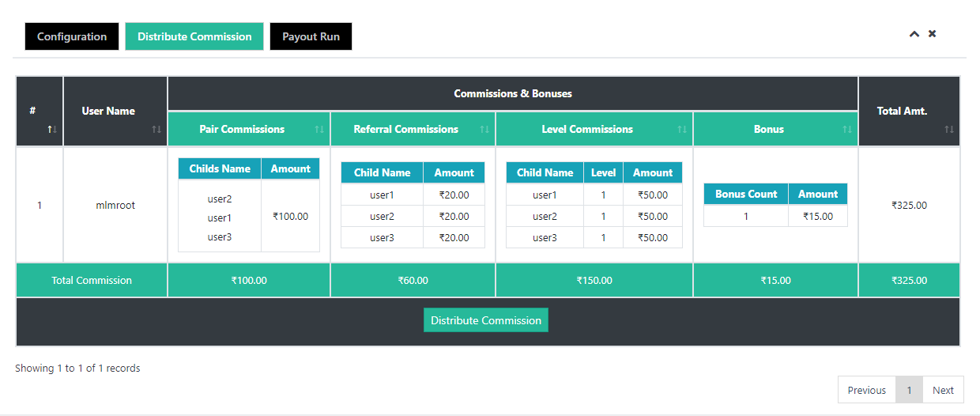Click the Bonus Count value cell
The image size is (980, 416).
coord(745,216)
